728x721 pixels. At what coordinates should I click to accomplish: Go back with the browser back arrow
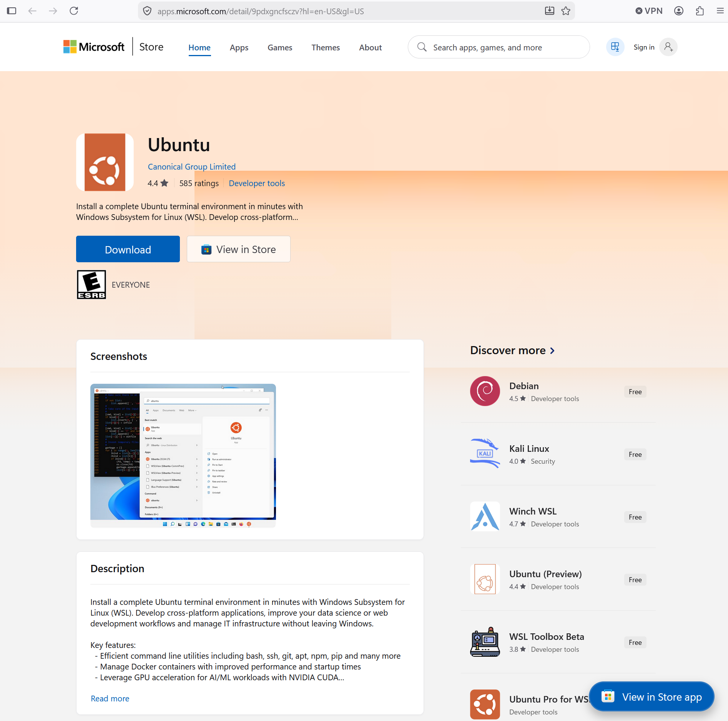point(32,11)
